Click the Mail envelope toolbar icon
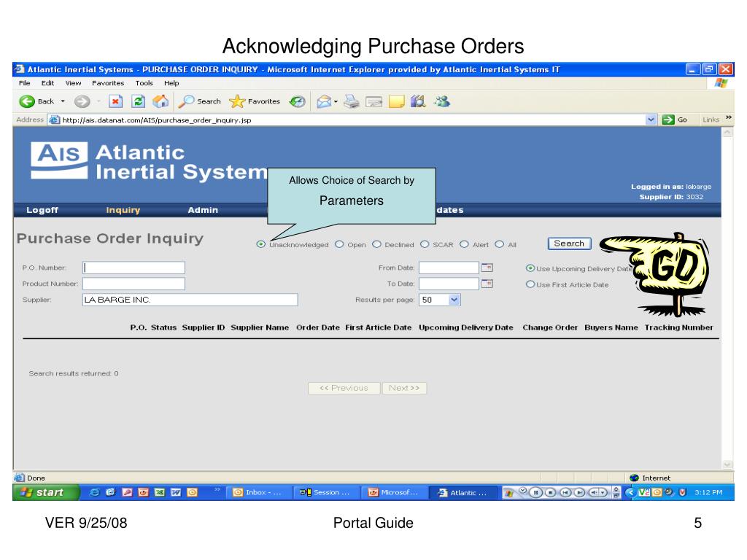This screenshot has width=747, height=560. (x=324, y=101)
